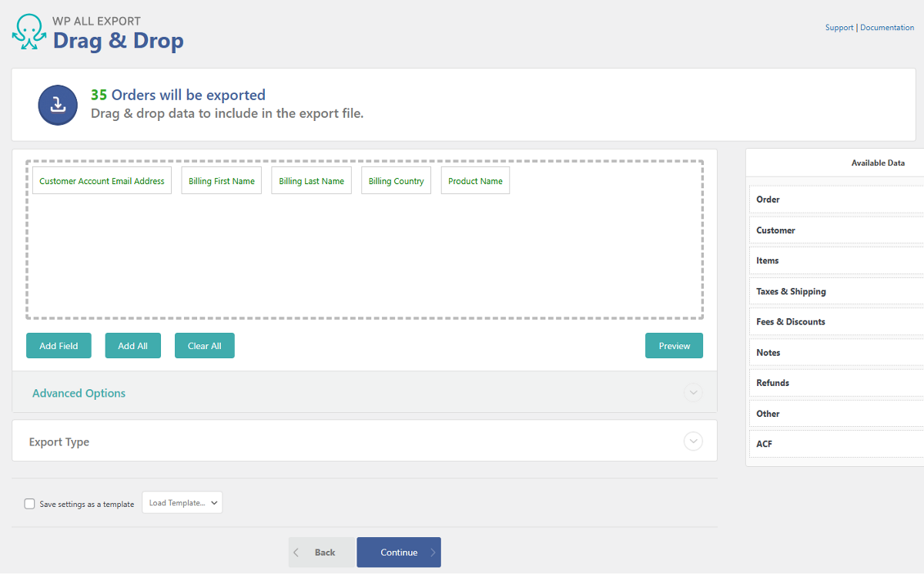This screenshot has height=574, width=924.
Task: Open the Load Template dropdown
Action: pyautogui.click(x=182, y=503)
